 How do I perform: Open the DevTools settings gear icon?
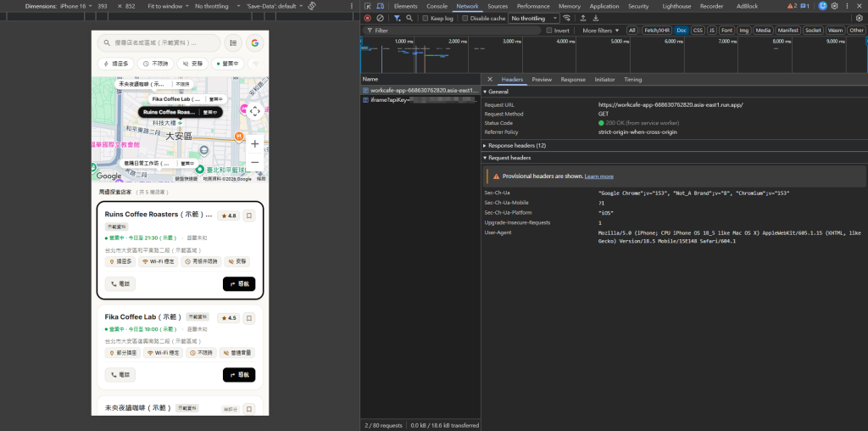click(835, 6)
